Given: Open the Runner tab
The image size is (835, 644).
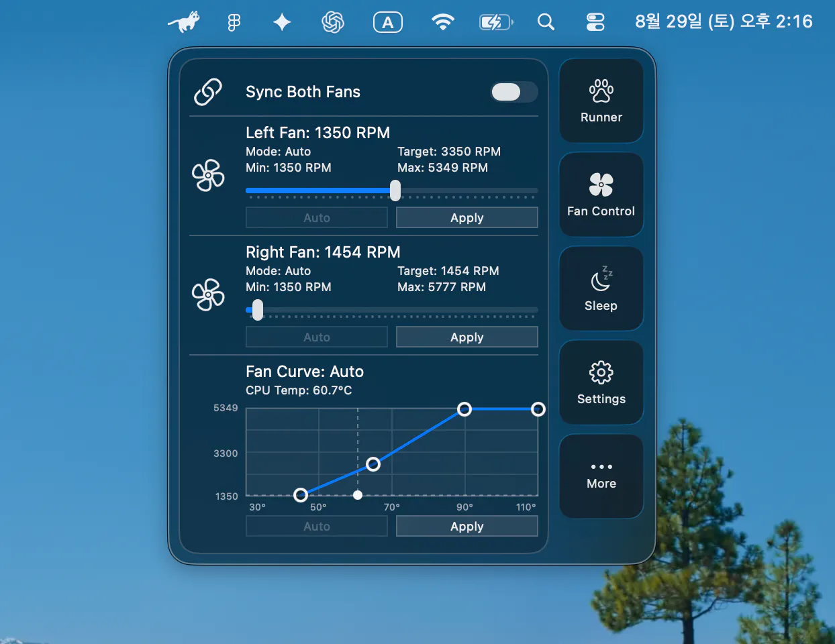Looking at the screenshot, I should click(601, 101).
